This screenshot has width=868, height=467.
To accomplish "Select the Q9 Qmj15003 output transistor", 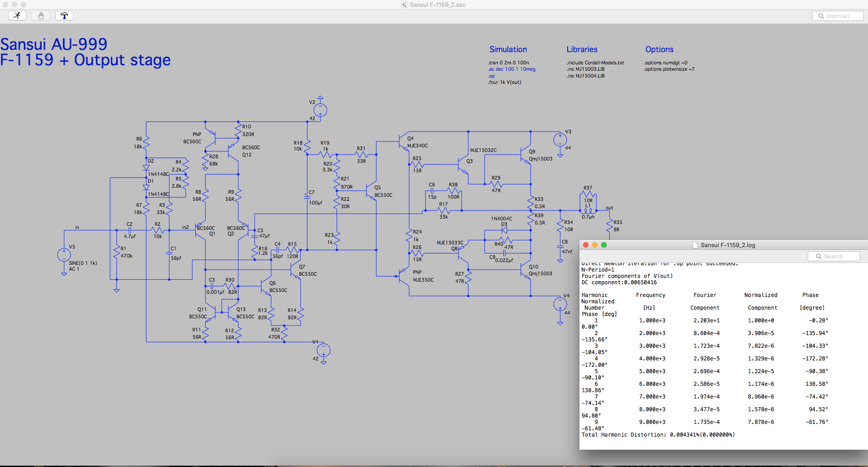I will (x=526, y=155).
